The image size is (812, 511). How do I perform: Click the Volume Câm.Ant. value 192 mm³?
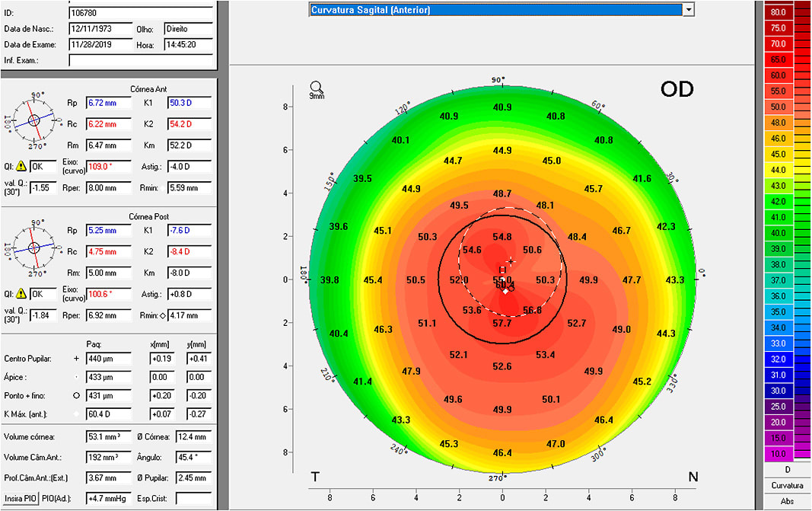click(109, 458)
